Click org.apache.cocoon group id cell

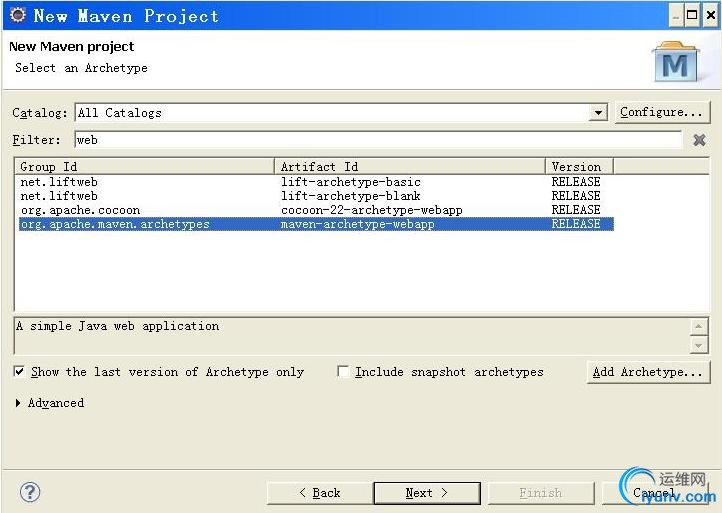81,210
